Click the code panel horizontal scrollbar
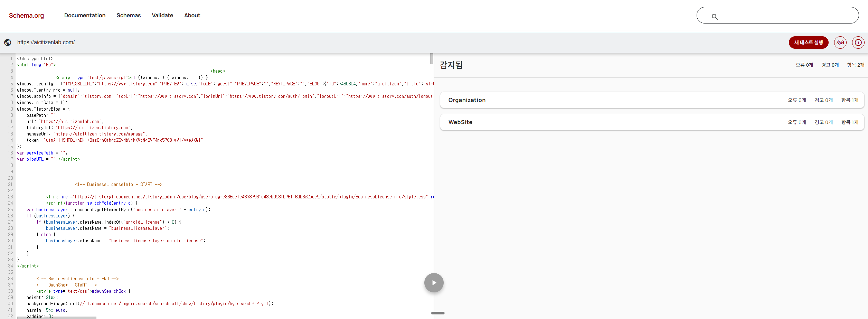Screen dimensions: 868x319 [x=57, y=318]
